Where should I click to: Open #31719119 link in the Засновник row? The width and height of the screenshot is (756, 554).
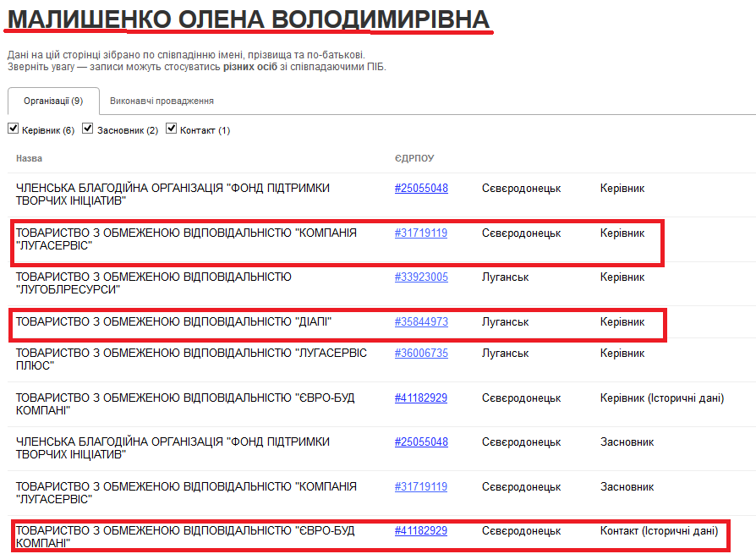coord(421,486)
